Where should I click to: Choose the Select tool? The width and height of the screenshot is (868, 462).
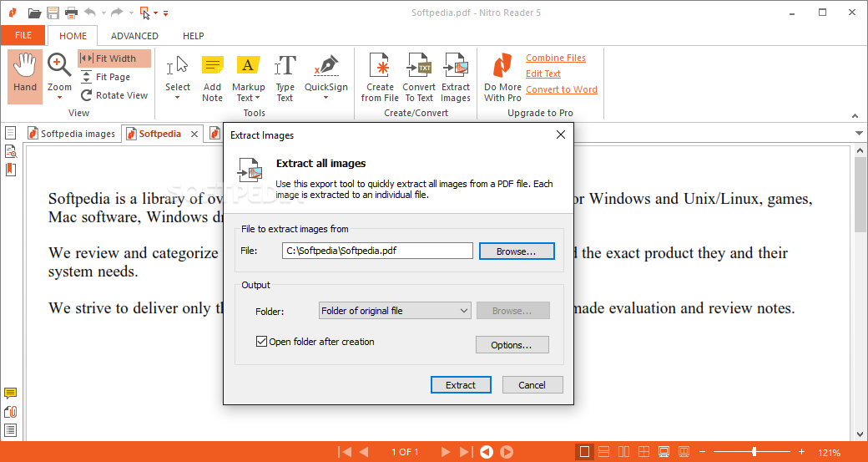pyautogui.click(x=178, y=72)
